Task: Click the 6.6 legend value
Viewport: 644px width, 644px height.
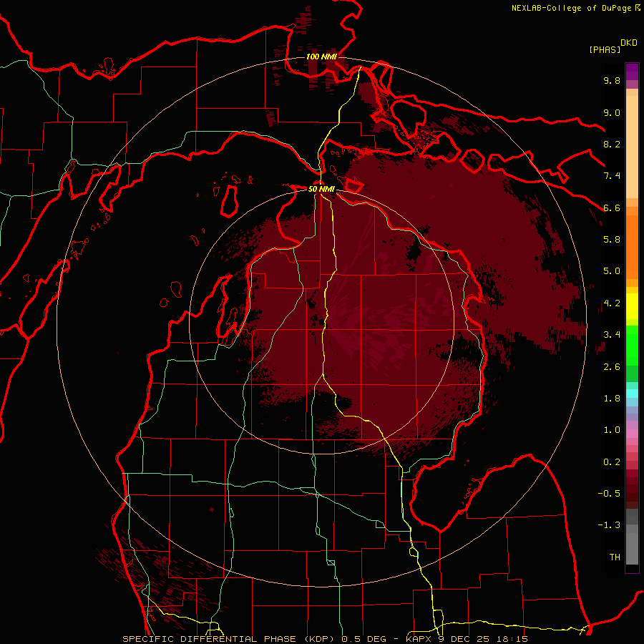Action: coord(612,208)
